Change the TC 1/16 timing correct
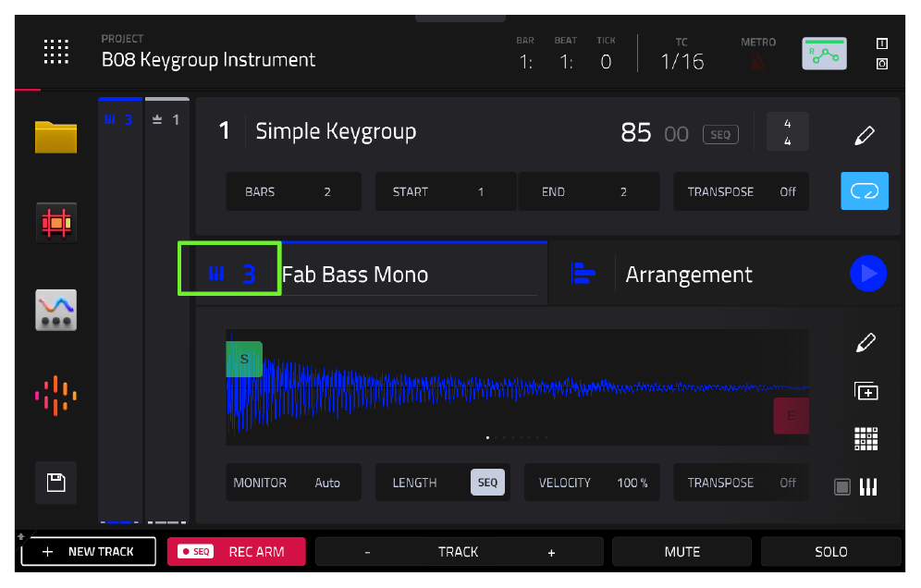Screen dimensions: 921x588 (x=682, y=61)
